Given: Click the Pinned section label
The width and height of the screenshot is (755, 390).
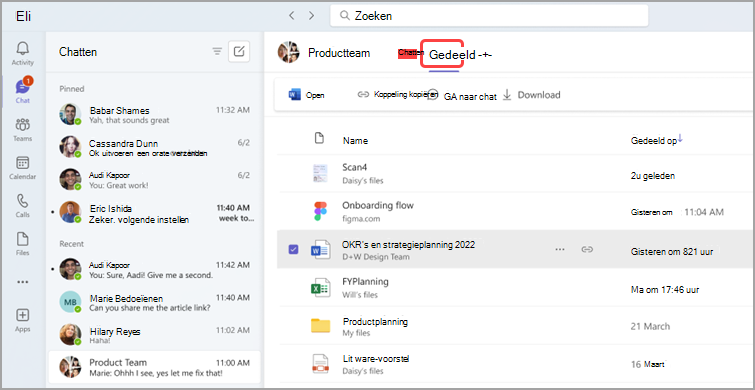Looking at the screenshot, I should [72, 89].
